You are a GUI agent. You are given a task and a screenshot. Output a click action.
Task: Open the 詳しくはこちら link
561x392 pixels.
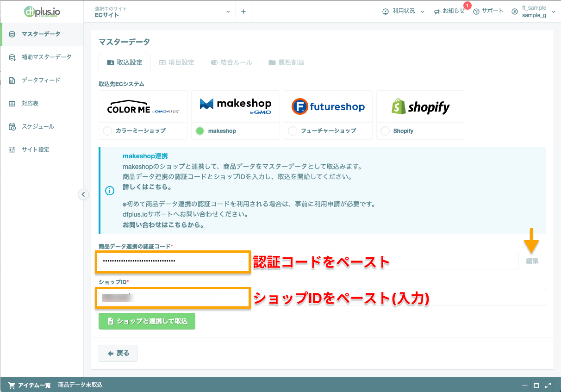pyautogui.click(x=148, y=187)
